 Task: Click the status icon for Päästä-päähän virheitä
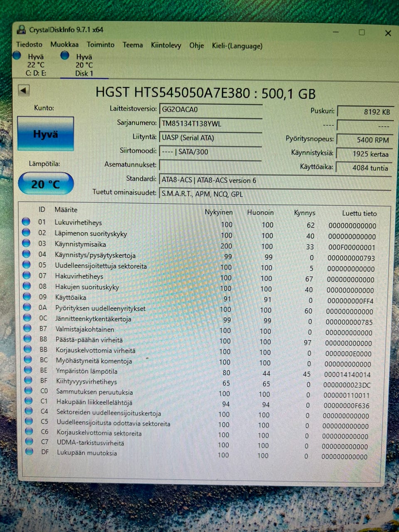[x=27, y=339]
